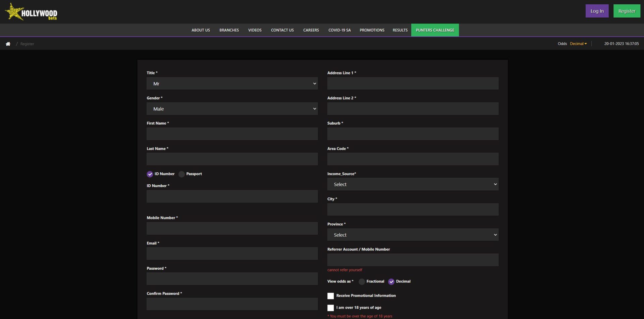Click the 'View odds as' label
The width and height of the screenshot is (644, 319).
click(340, 281)
